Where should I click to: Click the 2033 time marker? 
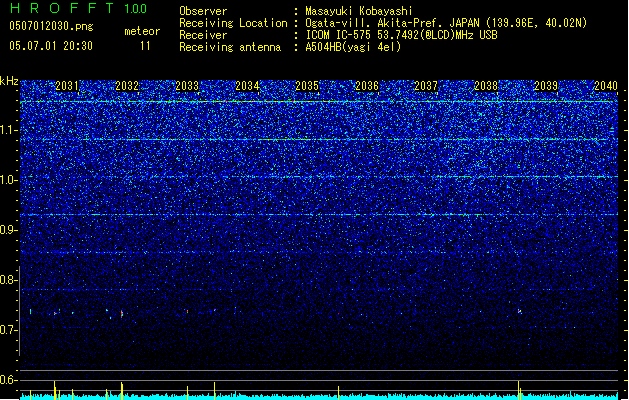(187, 86)
